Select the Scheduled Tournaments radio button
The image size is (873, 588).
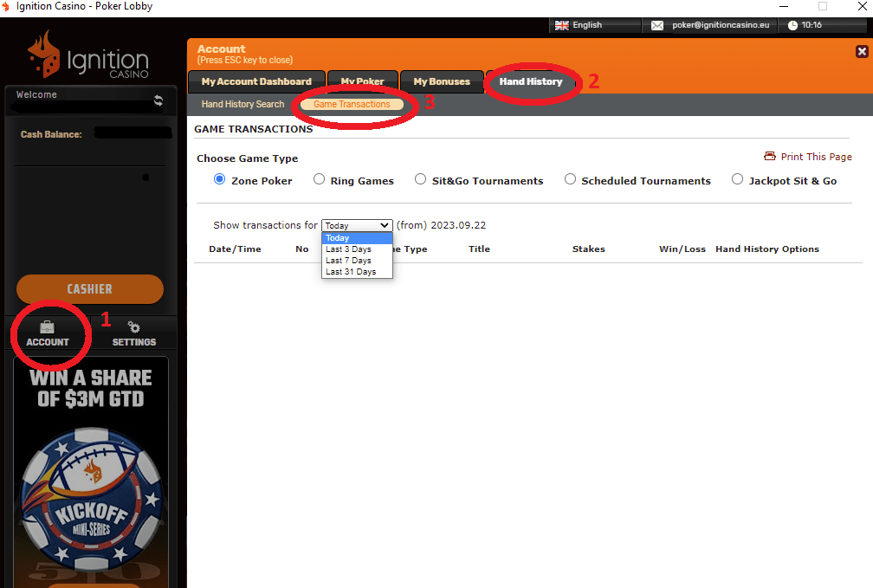[x=570, y=179]
